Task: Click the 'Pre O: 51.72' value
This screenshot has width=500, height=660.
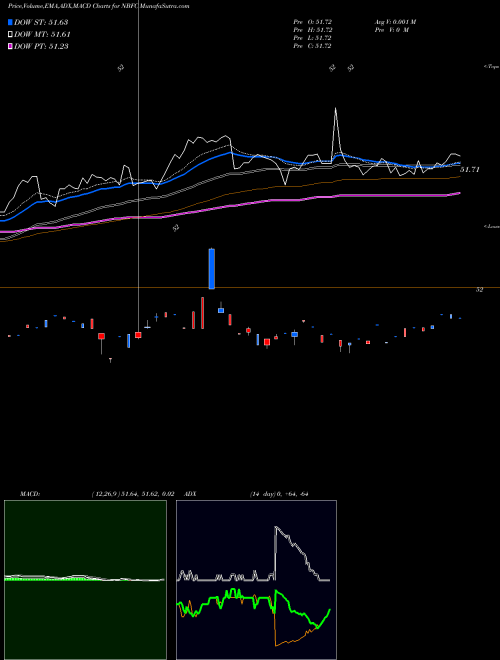Action: 313,22
